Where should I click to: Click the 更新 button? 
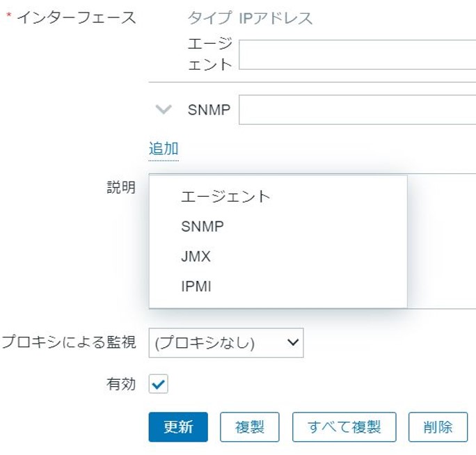click(178, 426)
